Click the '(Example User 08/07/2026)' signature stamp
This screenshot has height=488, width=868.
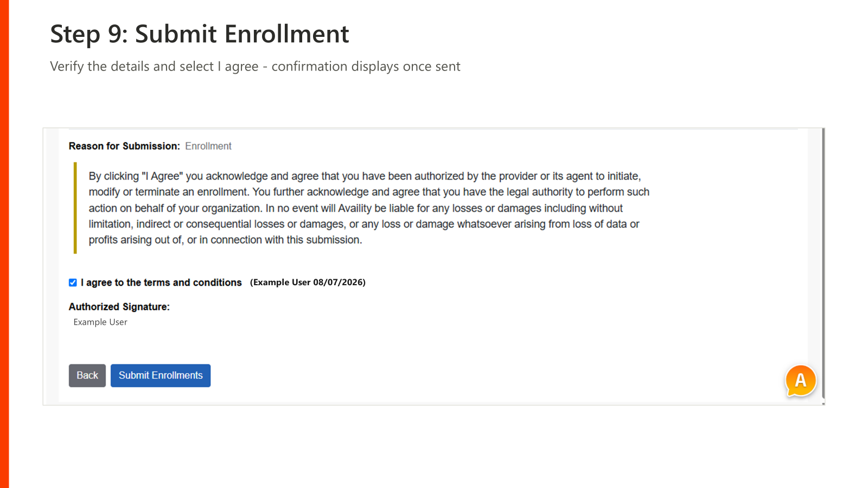[x=308, y=282]
